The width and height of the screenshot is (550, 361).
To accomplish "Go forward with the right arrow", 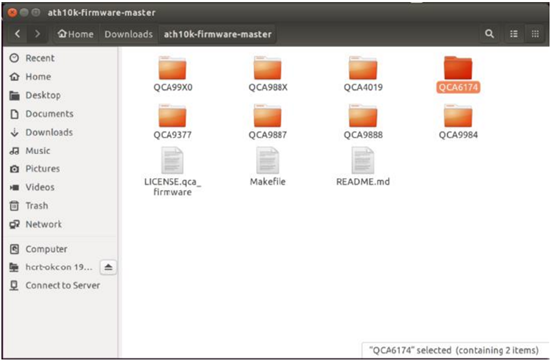I will [37, 34].
